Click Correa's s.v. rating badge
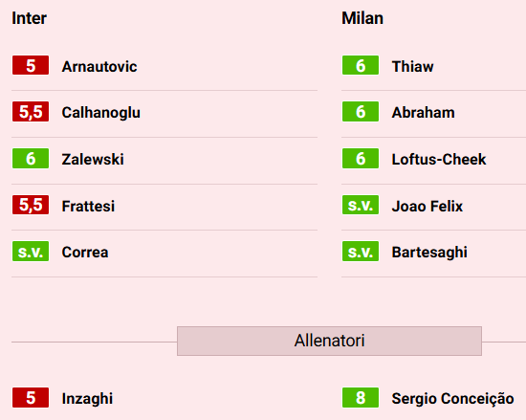 pyautogui.click(x=31, y=252)
